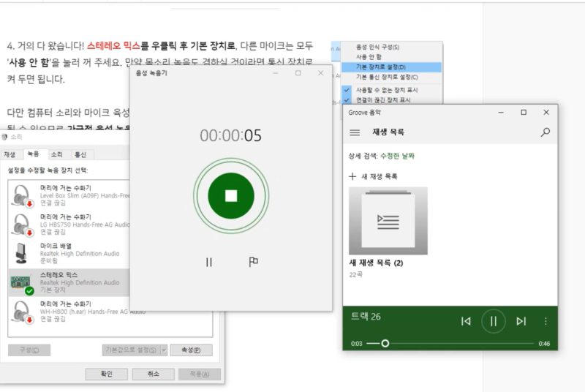Viewport: 585px width, 392px height.
Task: Choose 음성 인식 구성 in context menu
Action: tap(391, 47)
